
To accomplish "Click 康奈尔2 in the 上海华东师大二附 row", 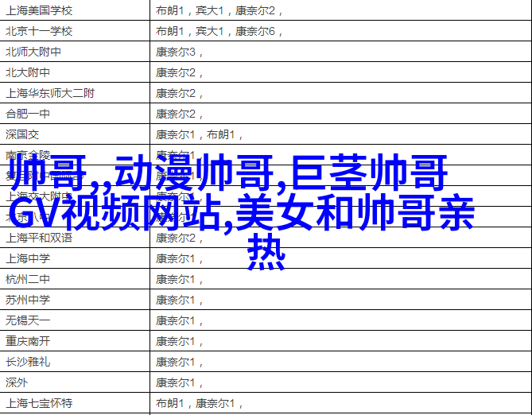I will coord(340,93).
